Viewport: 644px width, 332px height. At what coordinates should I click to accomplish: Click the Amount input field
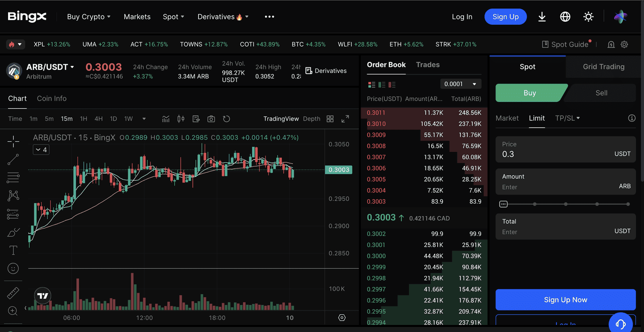(x=558, y=187)
